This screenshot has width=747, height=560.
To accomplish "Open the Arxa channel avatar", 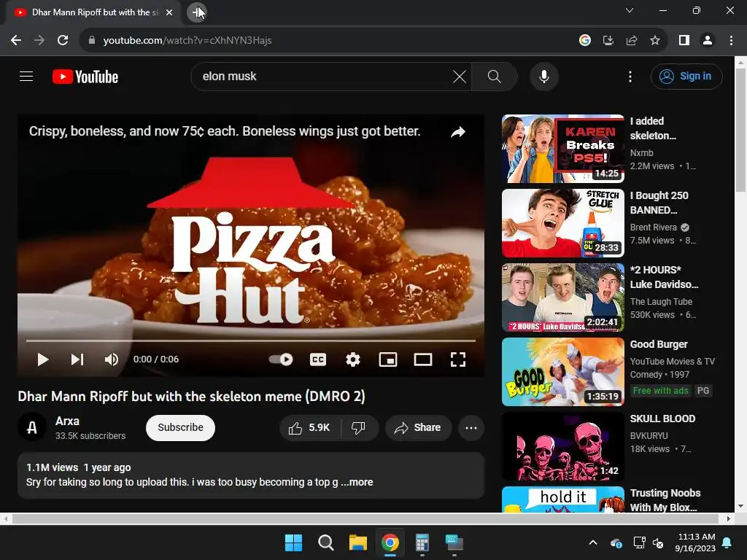I will [32, 427].
